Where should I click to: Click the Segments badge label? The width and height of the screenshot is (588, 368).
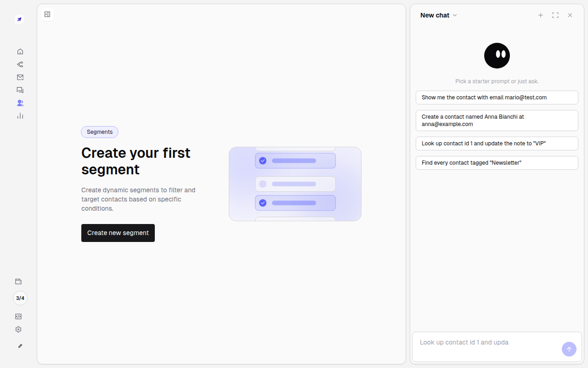click(x=100, y=132)
